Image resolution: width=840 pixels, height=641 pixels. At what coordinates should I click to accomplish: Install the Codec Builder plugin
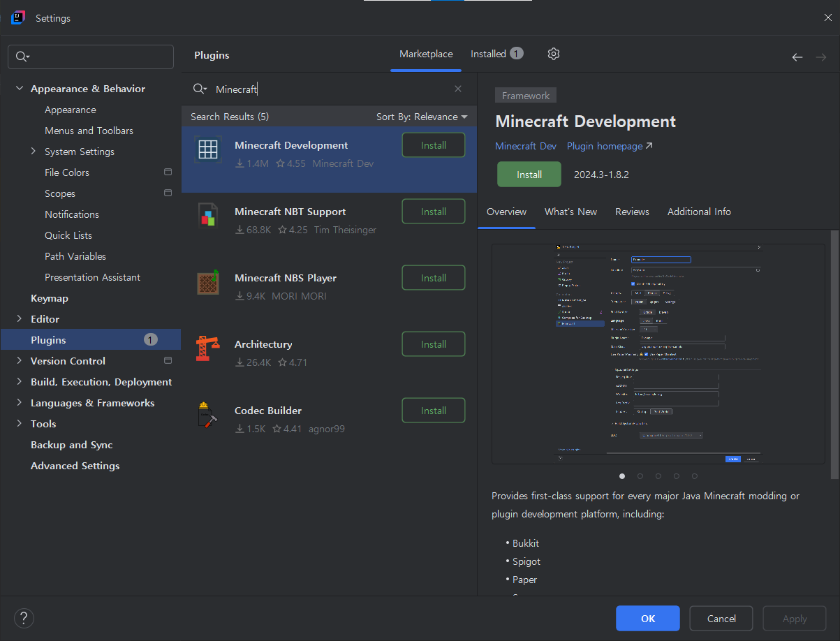tap(434, 411)
